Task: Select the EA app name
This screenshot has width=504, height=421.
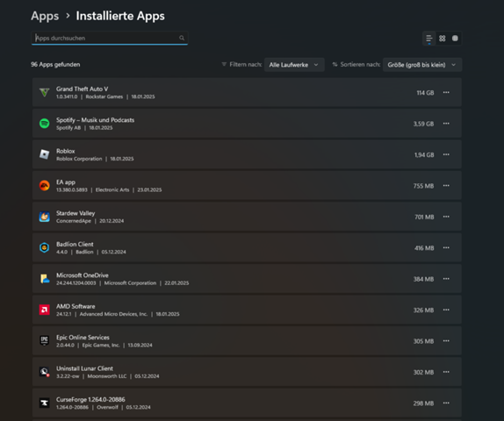Action: tap(66, 182)
